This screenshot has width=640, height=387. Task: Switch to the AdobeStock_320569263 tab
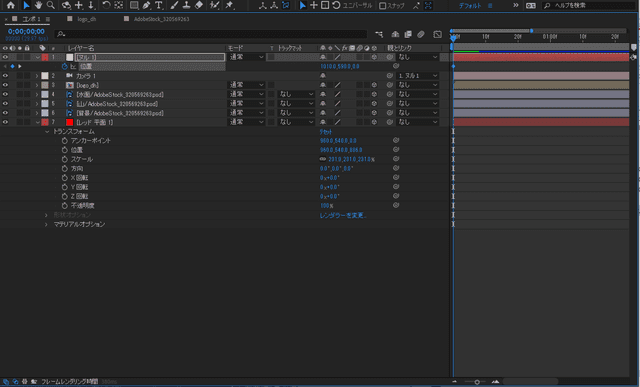point(162,19)
